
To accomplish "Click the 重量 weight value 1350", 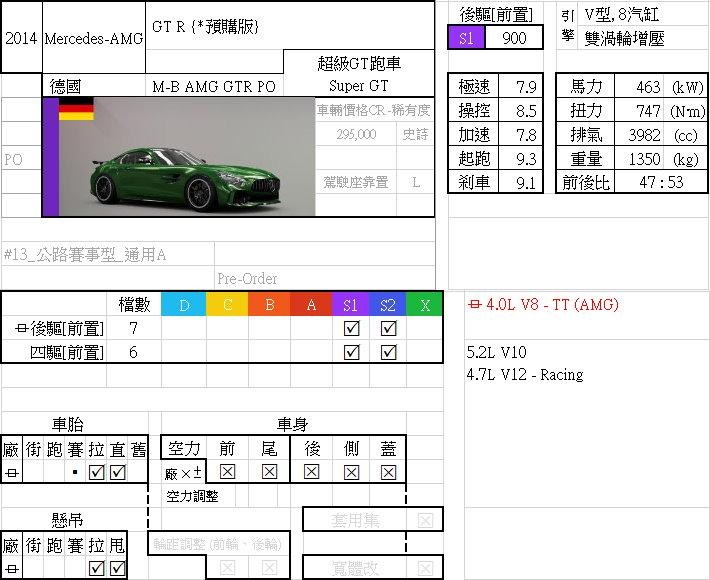I will [x=644, y=159].
